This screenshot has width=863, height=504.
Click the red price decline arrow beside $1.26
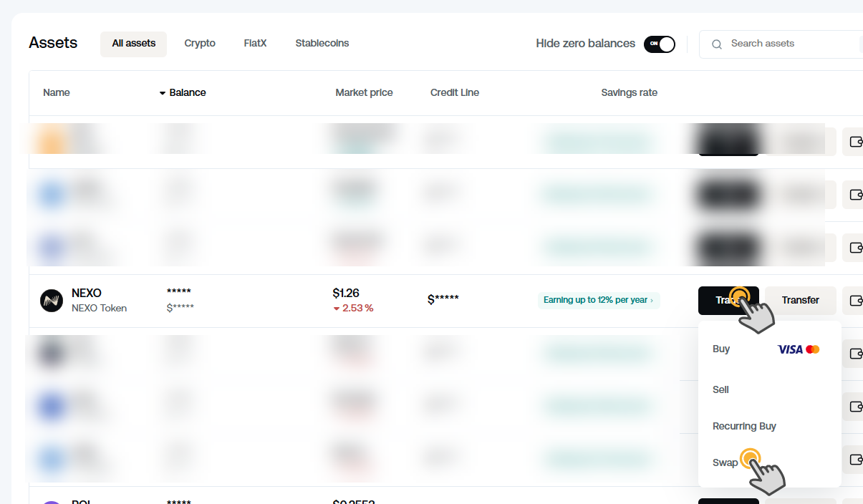click(x=337, y=309)
